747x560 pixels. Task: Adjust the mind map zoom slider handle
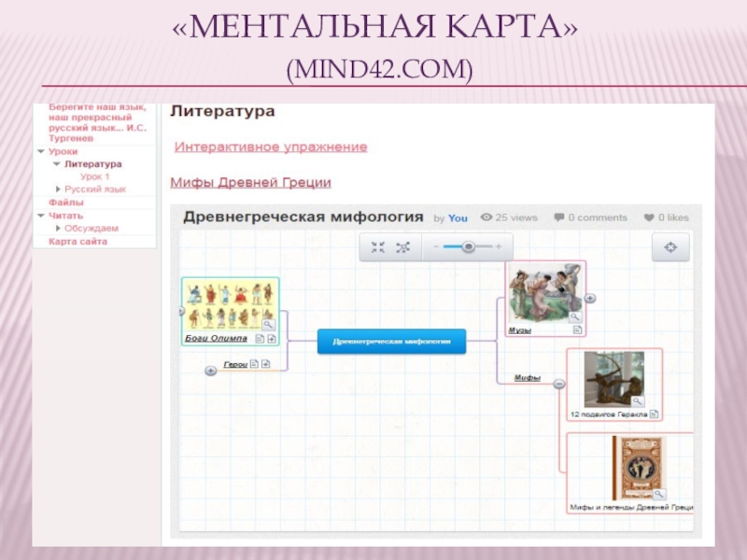tap(469, 246)
